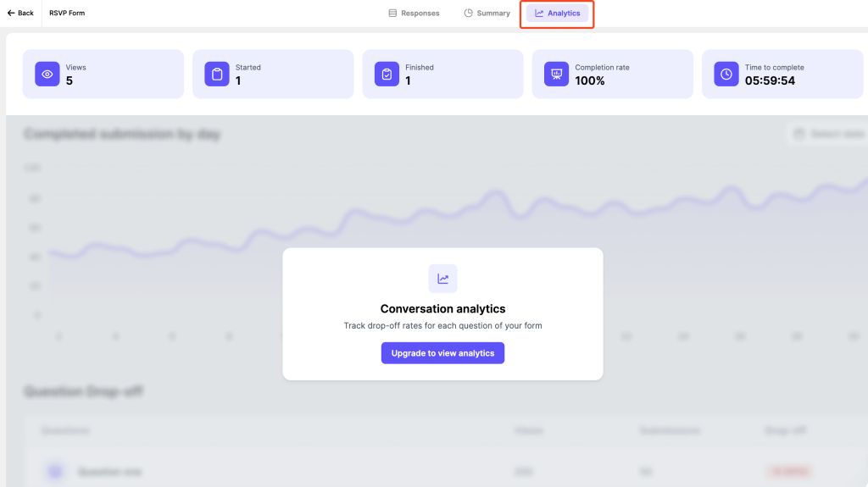Select the Analytics tab
This screenshot has width=868, height=487.
[557, 13]
